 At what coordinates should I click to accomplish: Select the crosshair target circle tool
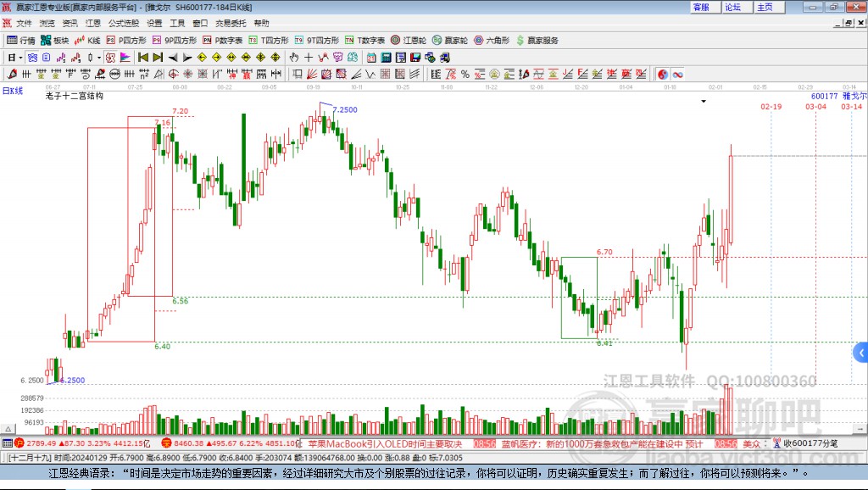[173, 75]
